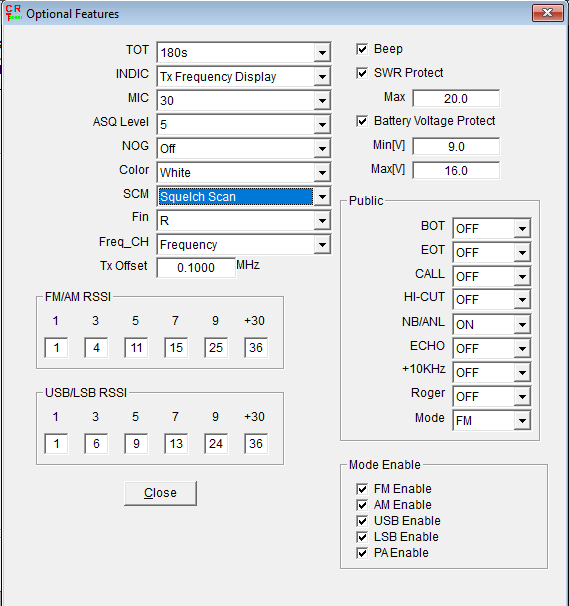
Task: Click USB/LSB RSSI field for S1
Action: pyautogui.click(x=56, y=443)
